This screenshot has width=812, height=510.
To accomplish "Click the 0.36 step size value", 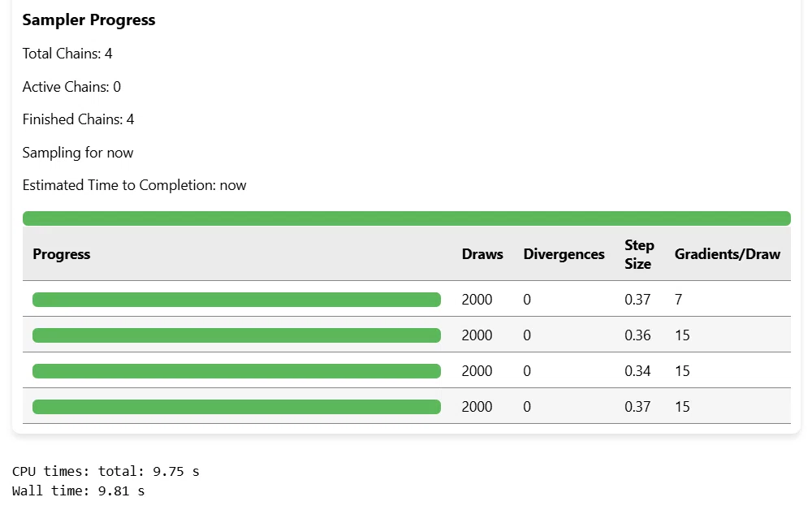I will pyautogui.click(x=637, y=335).
